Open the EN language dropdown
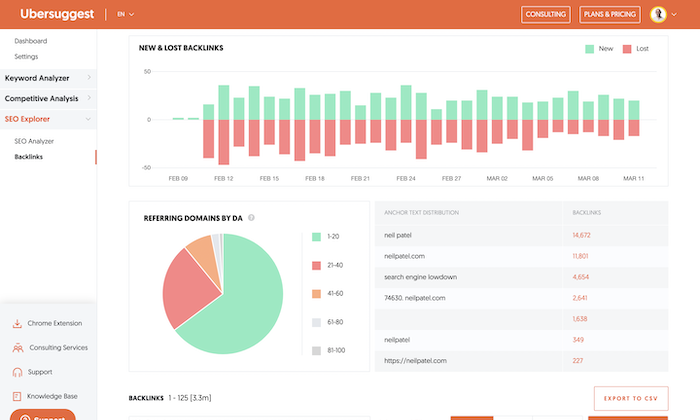 [x=125, y=14]
